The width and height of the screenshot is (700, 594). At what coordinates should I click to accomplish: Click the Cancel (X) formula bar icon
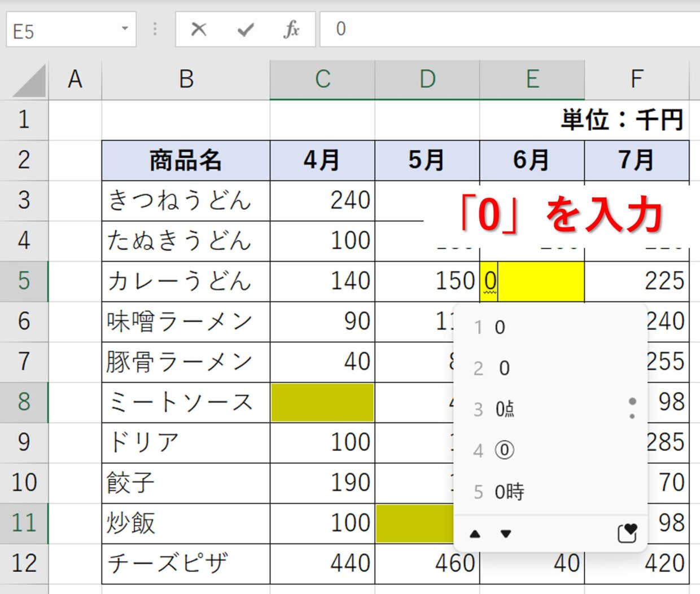tap(199, 29)
